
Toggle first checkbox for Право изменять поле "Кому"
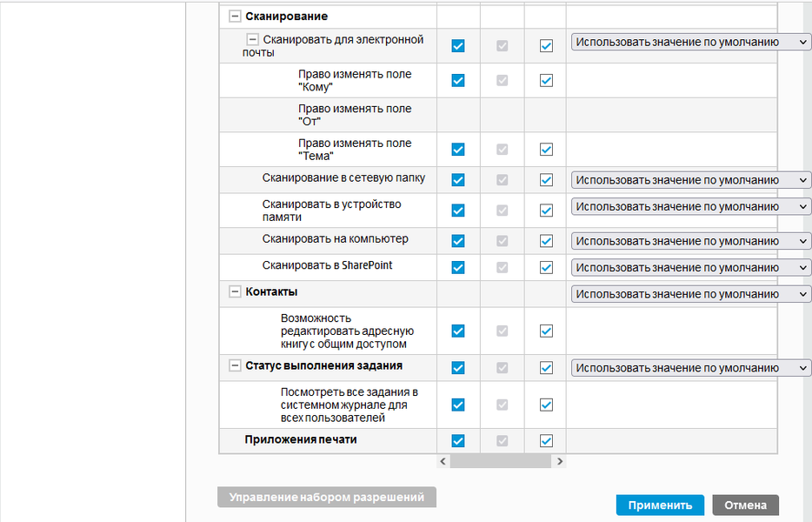458,81
